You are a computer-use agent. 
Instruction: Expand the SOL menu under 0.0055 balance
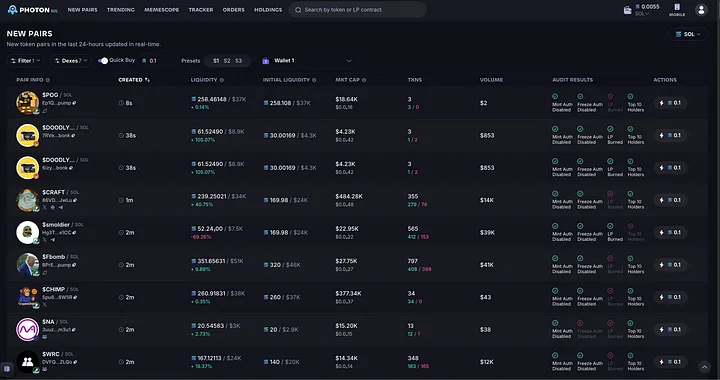[x=642, y=14]
